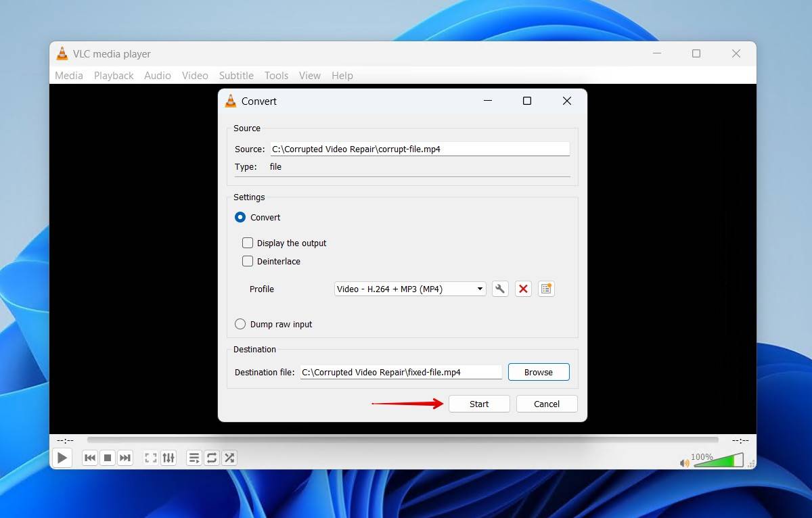812x518 pixels.
Task: Click VLC cone icon in main title bar
Action: point(62,53)
